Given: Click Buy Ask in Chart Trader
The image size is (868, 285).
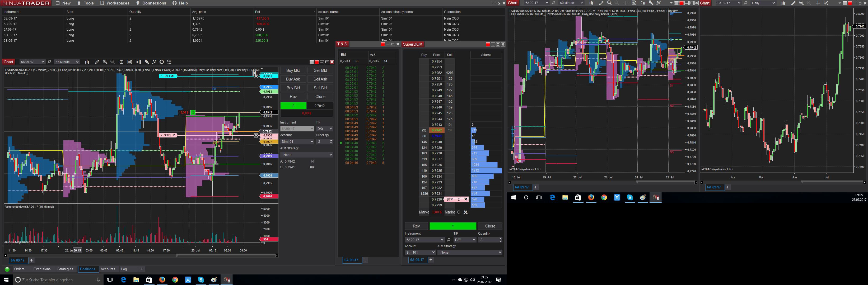Looking at the screenshot, I should coord(293,79).
